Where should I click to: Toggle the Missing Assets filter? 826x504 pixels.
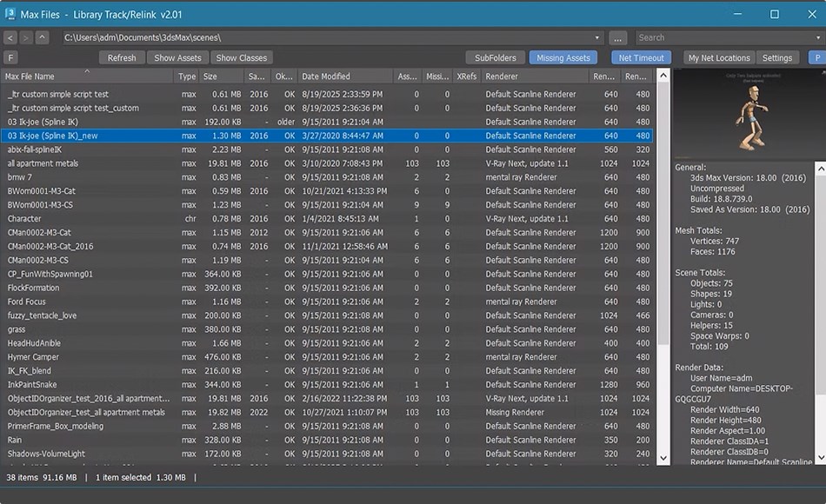(563, 58)
